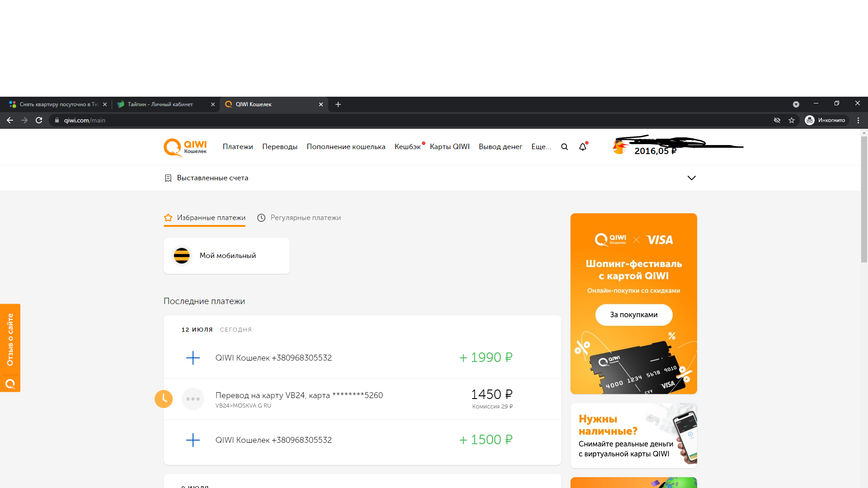Open the tab search dropdown arrow

click(x=796, y=104)
